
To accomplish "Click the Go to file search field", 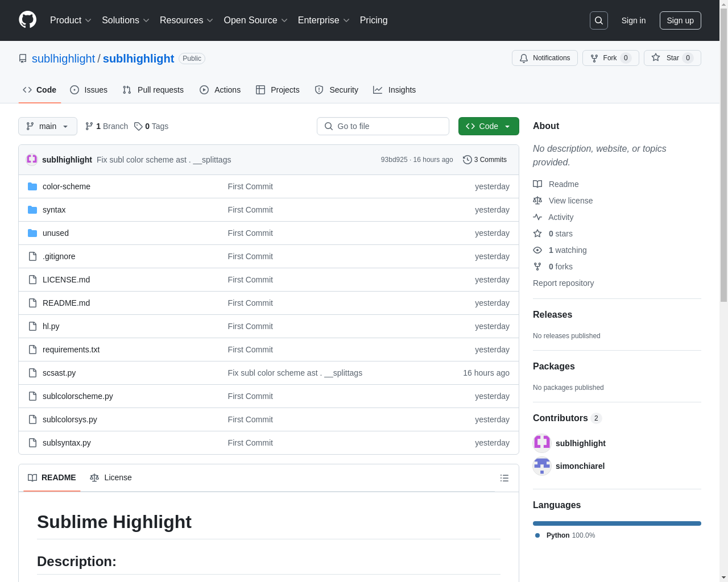I will pos(383,126).
